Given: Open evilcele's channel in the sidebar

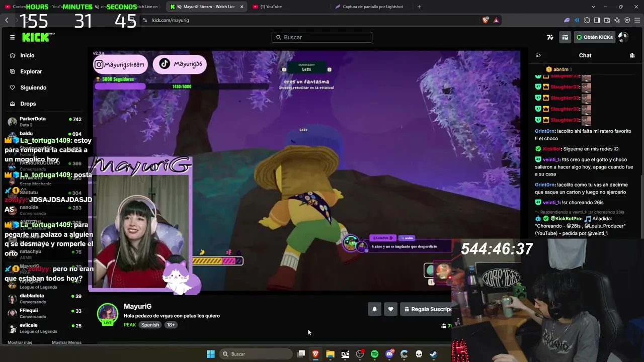Looking at the screenshot, I should click(x=44, y=328).
